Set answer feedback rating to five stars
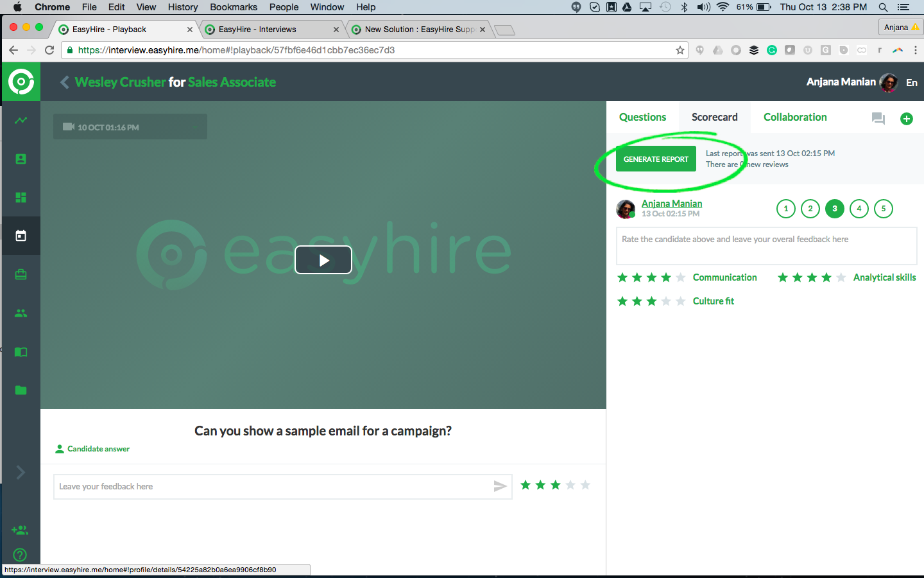 585,485
